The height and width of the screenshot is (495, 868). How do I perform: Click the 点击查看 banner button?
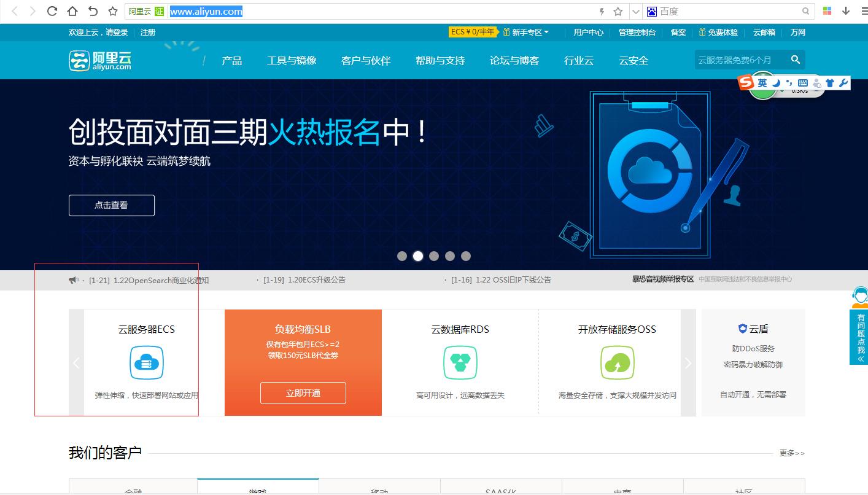pyautogui.click(x=111, y=205)
